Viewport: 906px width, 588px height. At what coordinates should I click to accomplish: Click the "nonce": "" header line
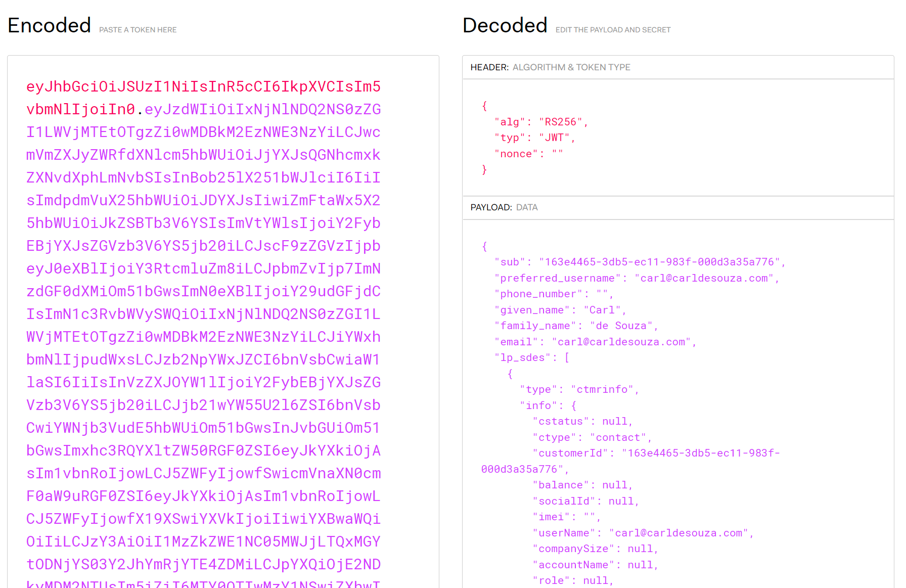(x=528, y=154)
